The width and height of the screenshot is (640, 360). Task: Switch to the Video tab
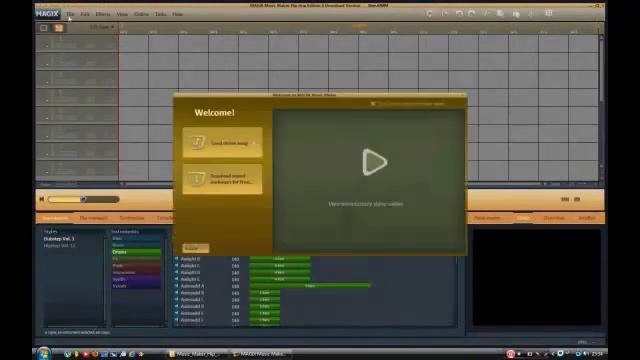(523, 218)
